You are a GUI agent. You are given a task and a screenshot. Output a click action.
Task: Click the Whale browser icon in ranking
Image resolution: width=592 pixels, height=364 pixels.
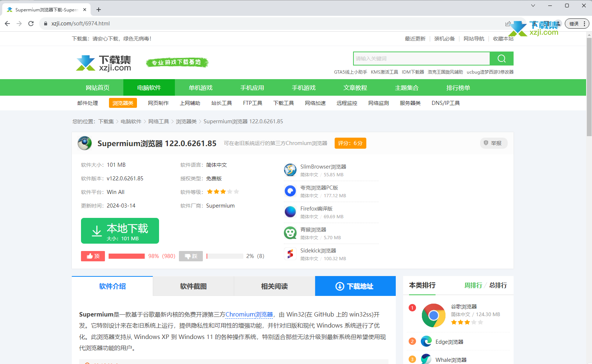click(426, 359)
